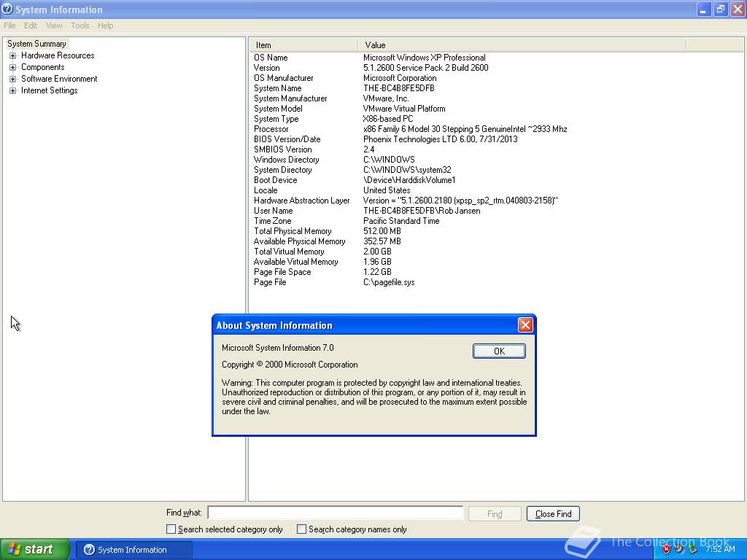The width and height of the screenshot is (747, 560).
Task: Expand the Software Environment node
Action: pyautogui.click(x=13, y=79)
